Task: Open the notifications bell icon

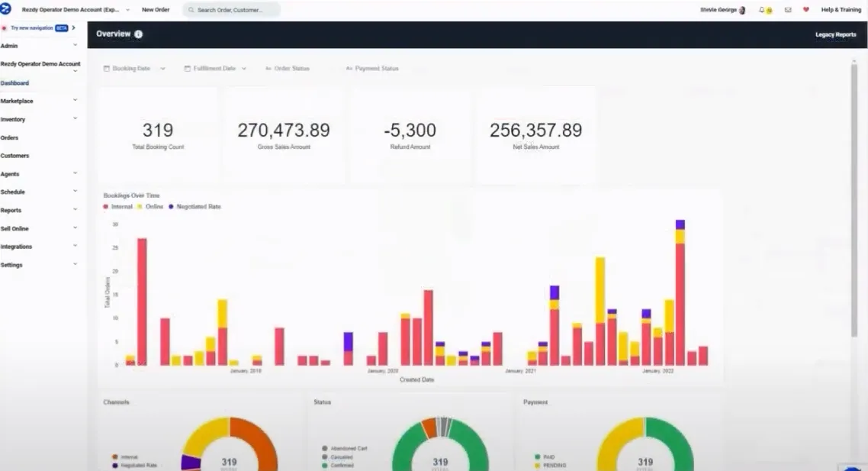Action: 762,10
